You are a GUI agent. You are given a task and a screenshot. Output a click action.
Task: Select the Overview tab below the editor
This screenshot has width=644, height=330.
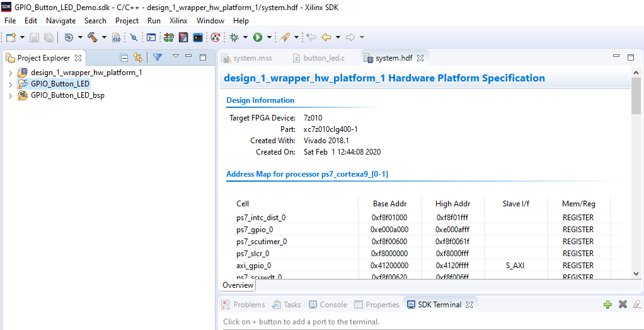[238, 285]
